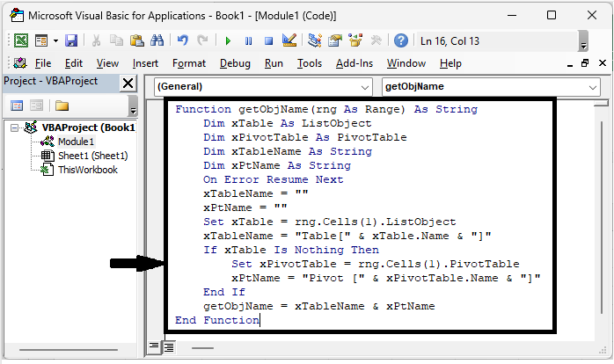Click the toolbar options overflow arrow
This screenshot has height=364, width=614.
[x=583, y=40]
